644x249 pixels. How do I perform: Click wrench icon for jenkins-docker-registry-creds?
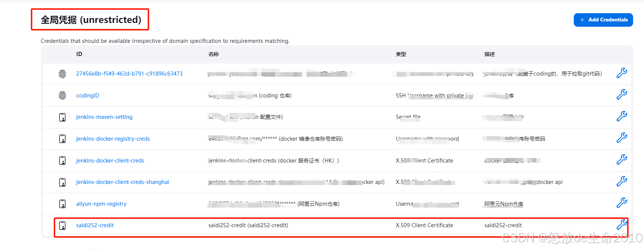pos(621,138)
